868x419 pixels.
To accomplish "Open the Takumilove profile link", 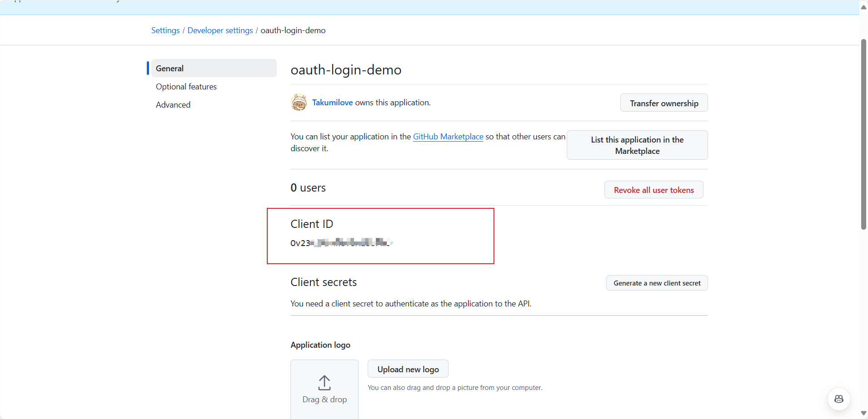I will (x=332, y=103).
